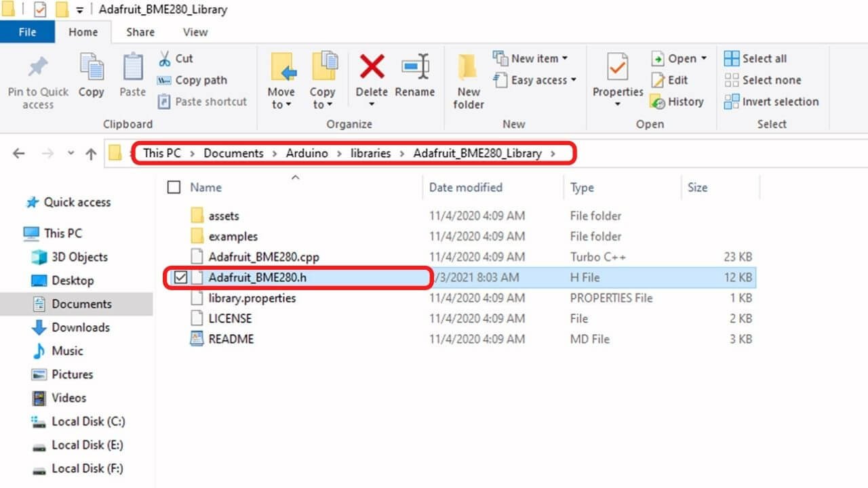Select Downloads in the navigation pane
Viewport: 868px width, 488px height.
(x=80, y=327)
